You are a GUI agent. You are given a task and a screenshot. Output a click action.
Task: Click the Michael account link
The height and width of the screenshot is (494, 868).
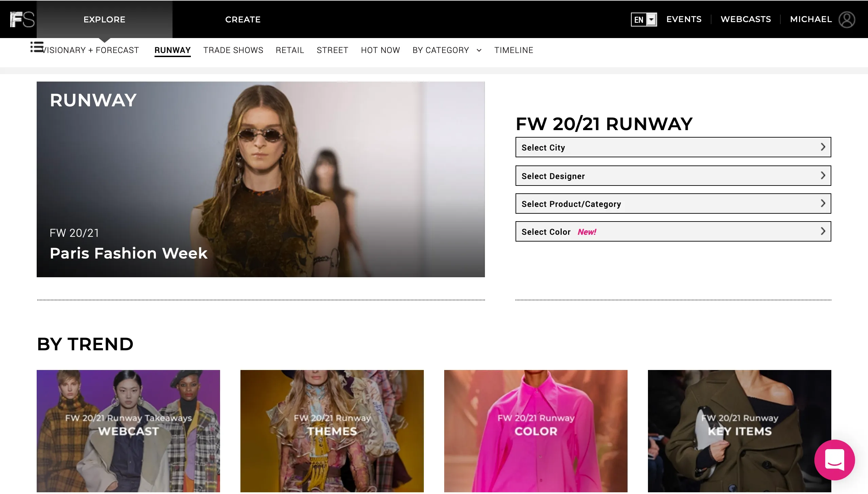pos(811,19)
